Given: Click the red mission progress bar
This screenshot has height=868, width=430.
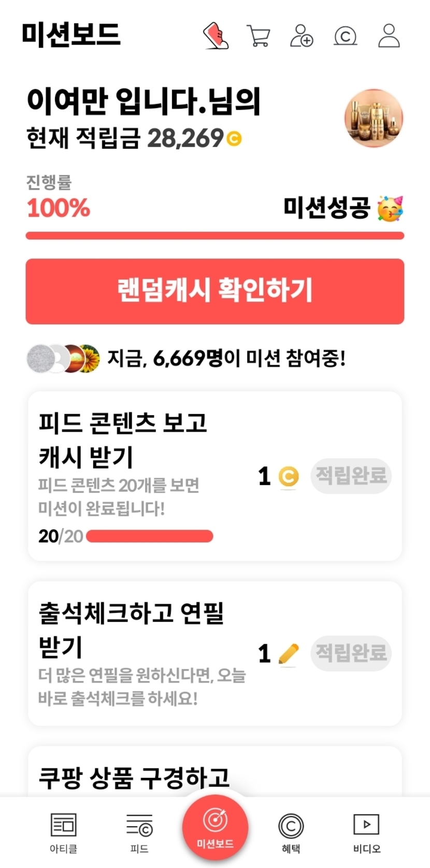Looking at the screenshot, I should click(215, 236).
